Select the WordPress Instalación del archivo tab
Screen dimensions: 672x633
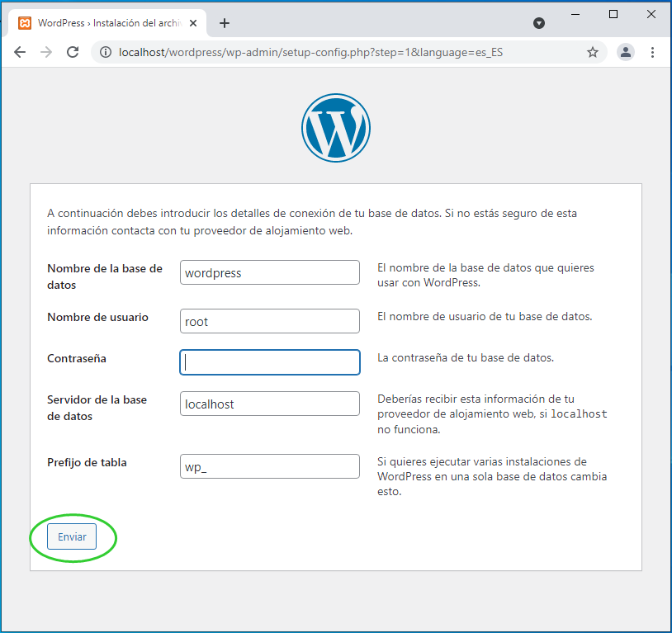107,23
